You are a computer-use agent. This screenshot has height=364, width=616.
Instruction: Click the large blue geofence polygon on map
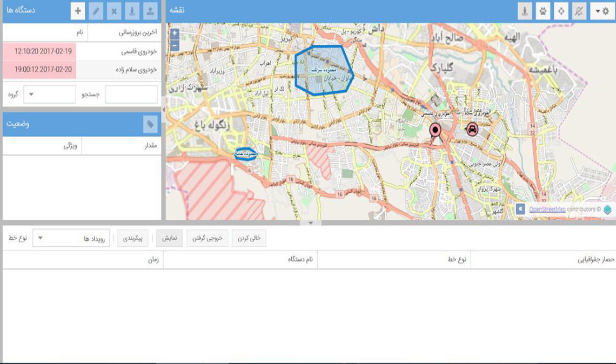point(324,70)
